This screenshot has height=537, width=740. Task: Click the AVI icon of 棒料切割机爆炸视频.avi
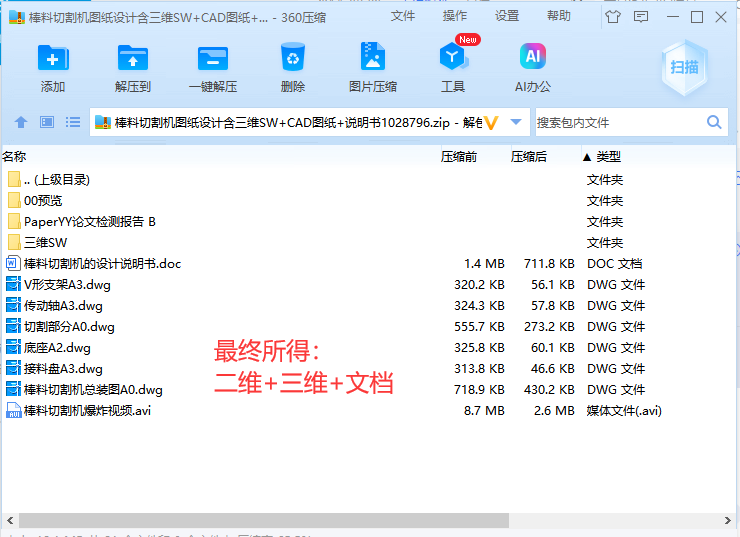point(13,411)
